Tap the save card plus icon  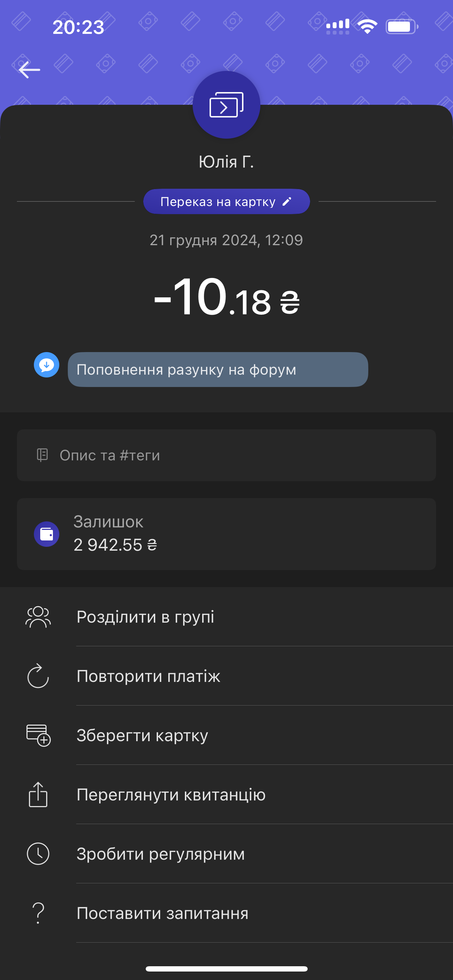point(38,736)
